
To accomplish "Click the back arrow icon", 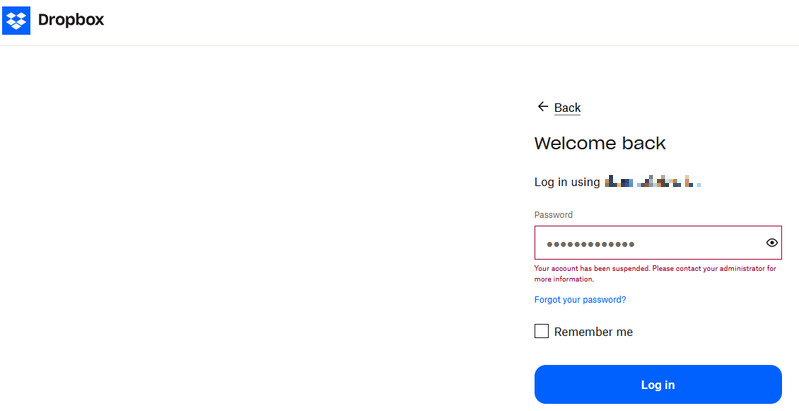I will [x=542, y=107].
